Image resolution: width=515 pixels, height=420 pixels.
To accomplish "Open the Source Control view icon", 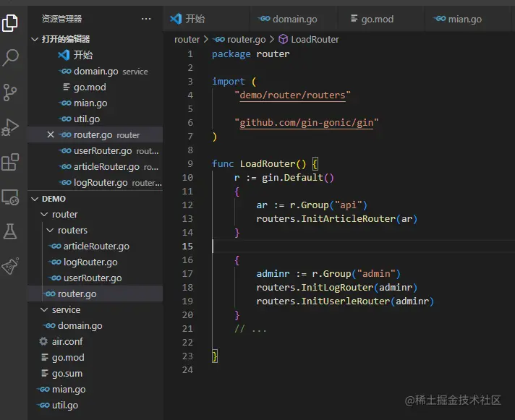I will [9, 93].
